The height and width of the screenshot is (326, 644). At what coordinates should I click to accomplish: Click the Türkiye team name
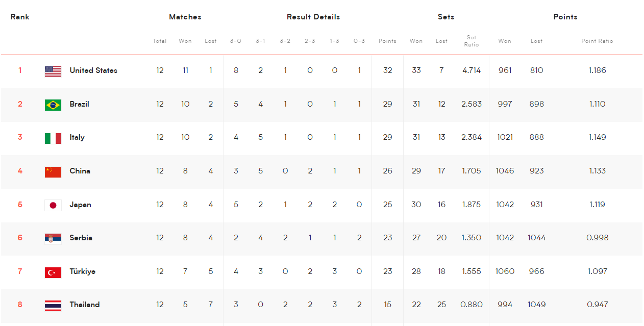[x=82, y=271]
